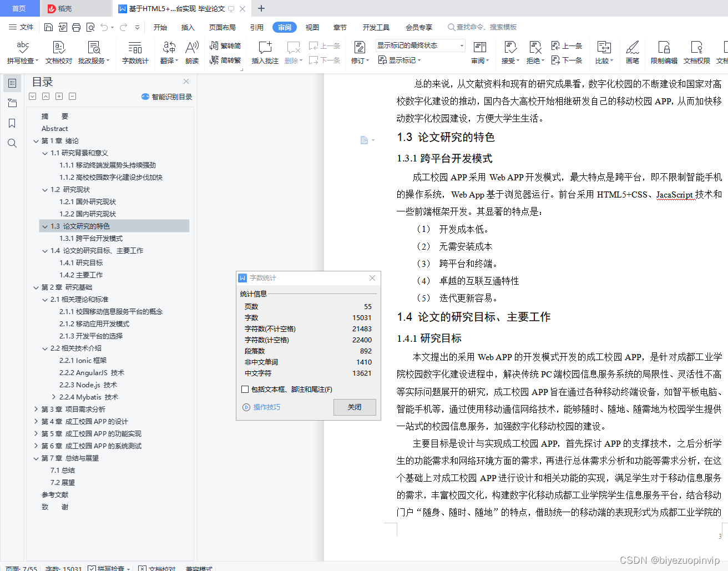
Task: Launch 文档校对 document proofreading
Action: tap(58, 53)
